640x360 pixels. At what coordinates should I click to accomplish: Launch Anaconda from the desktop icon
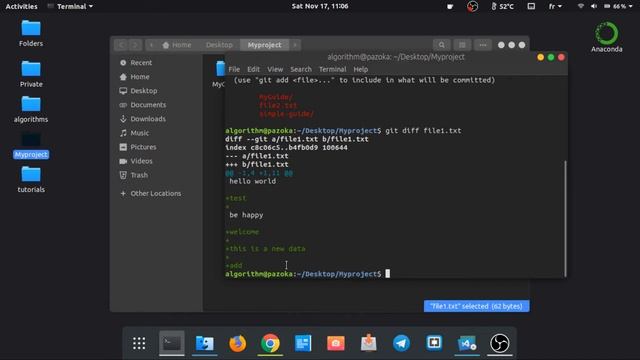click(x=607, y=38)
